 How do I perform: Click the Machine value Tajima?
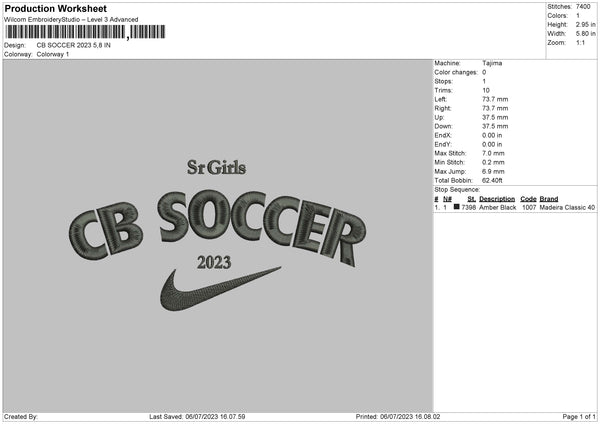click(x=492, y=63)
